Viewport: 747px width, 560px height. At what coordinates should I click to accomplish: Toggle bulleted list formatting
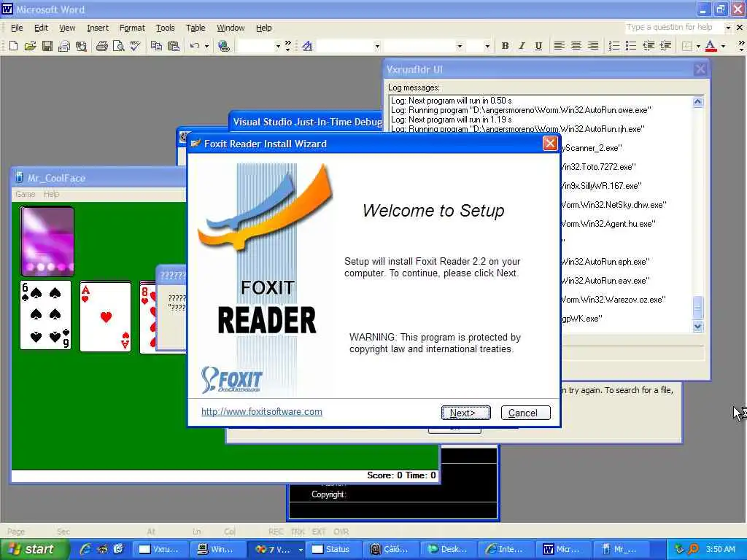pyautogui.click(x=631, y=46)
